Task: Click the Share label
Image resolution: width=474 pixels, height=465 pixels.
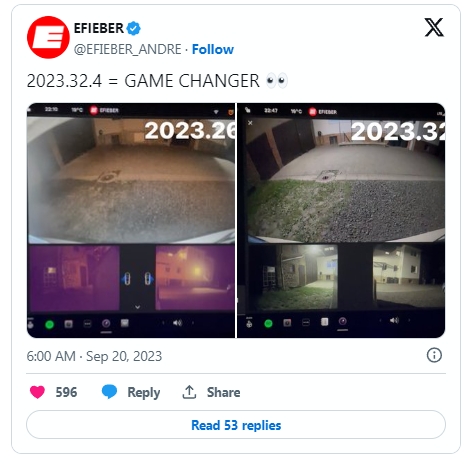Action: point(223,392)
